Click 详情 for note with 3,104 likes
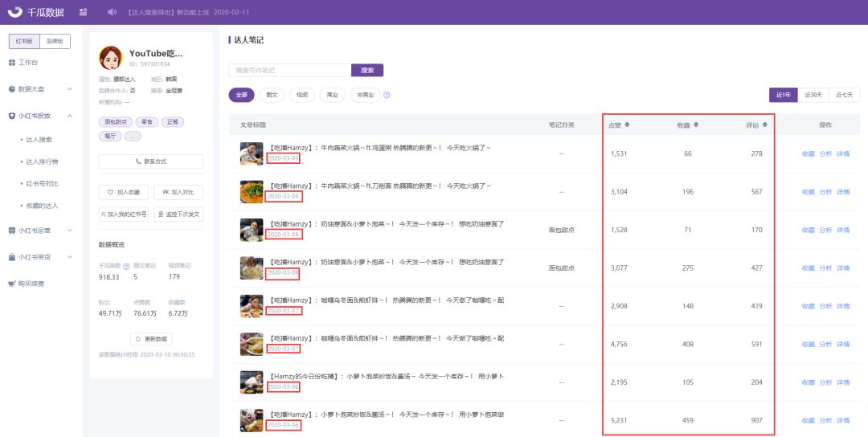The width and height of the screenshot is (868, 437). click(843, 192)
